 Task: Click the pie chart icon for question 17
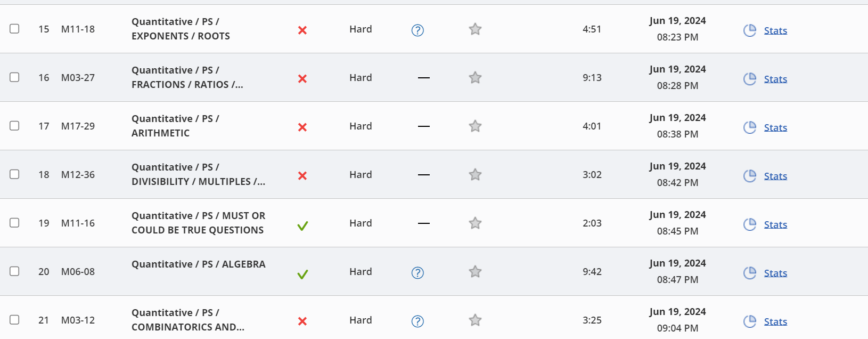point(750,127)
